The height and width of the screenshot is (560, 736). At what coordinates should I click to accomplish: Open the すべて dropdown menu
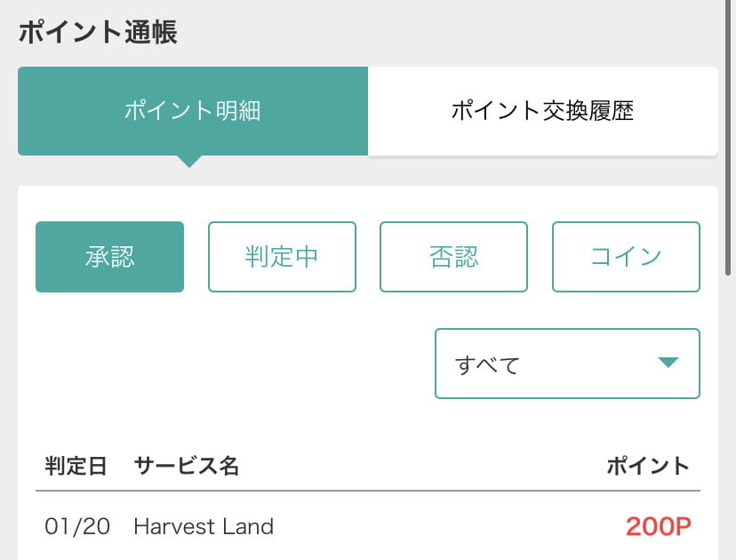567,364
